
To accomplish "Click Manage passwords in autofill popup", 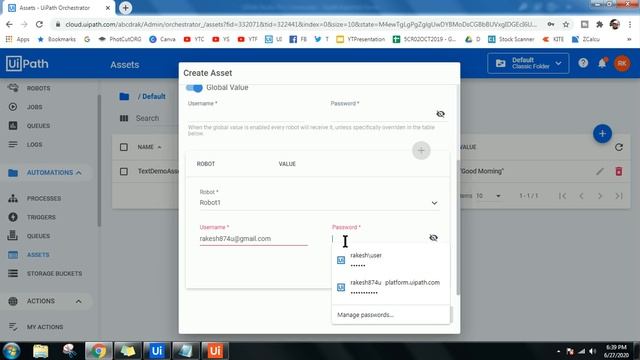I will 365,315.
